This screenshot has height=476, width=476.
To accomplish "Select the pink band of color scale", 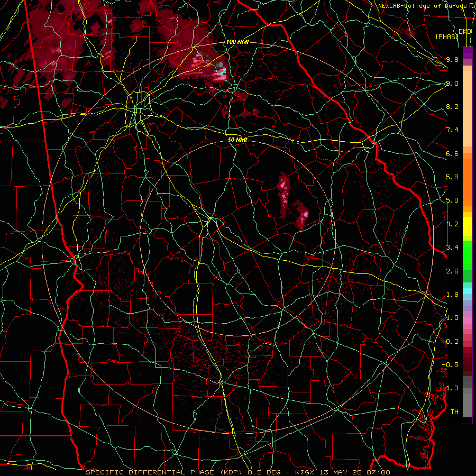I will 467,321.
